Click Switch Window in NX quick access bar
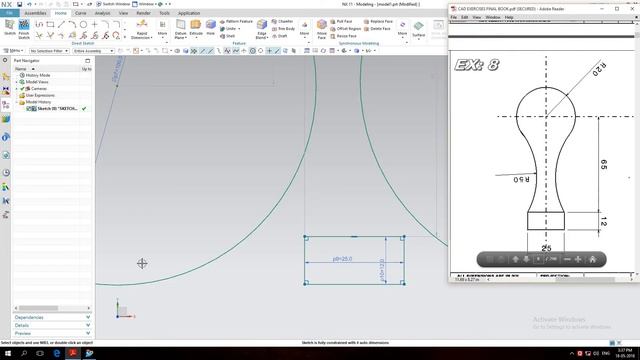 (x=113, y=4)
